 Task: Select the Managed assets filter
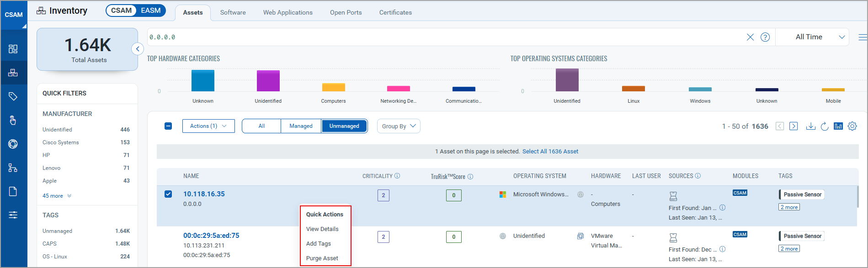[301, 126]
